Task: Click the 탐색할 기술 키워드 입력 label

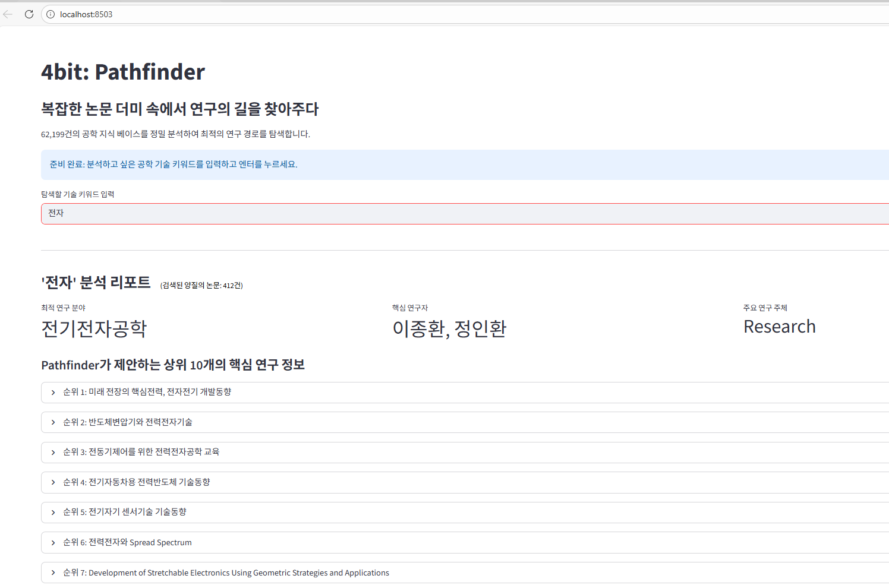Action: (78, 194)
